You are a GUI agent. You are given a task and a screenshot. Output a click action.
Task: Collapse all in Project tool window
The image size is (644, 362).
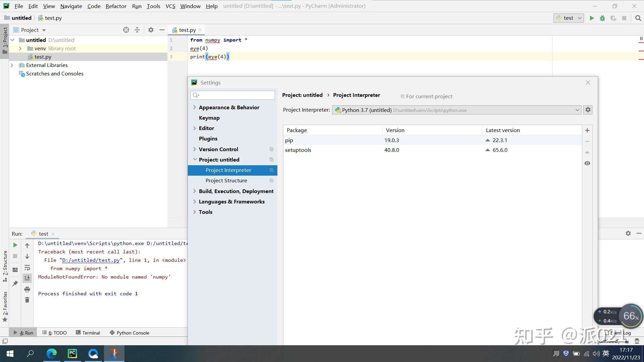137,30
